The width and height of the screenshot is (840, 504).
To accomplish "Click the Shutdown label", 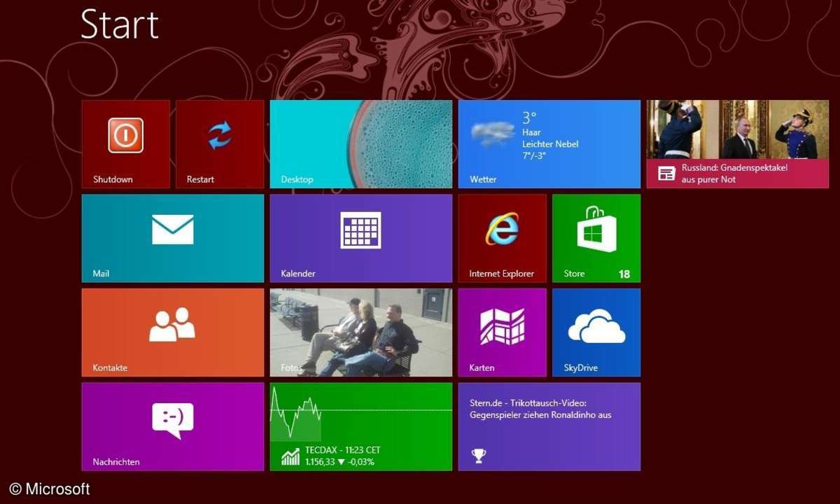I will click(x=113, y=179).
